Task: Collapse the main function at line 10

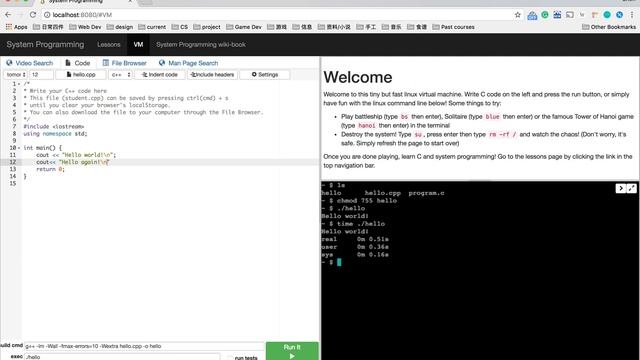Action: click(19, 148)
